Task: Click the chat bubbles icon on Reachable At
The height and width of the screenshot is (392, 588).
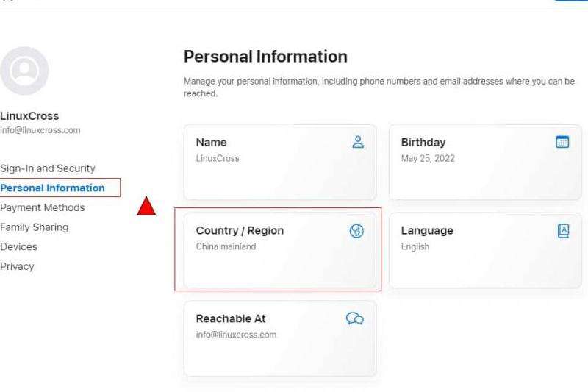Action: 355,318
